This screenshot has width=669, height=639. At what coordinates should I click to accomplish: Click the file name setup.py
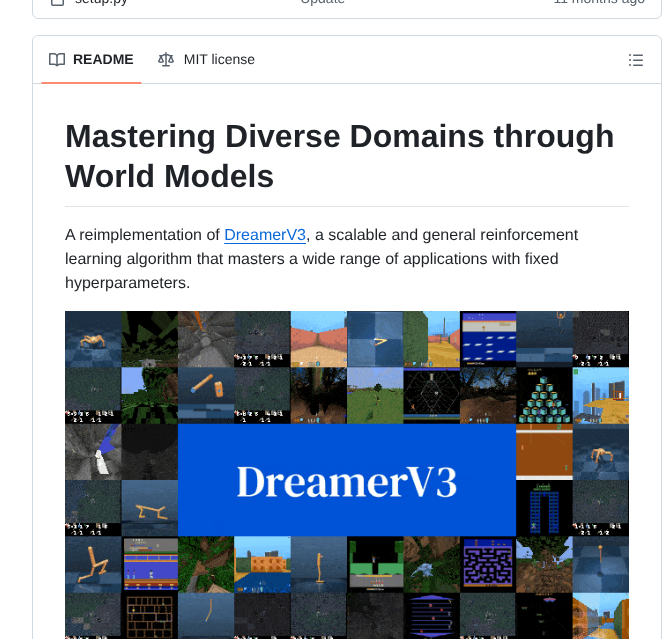click(x=101, y=2)
